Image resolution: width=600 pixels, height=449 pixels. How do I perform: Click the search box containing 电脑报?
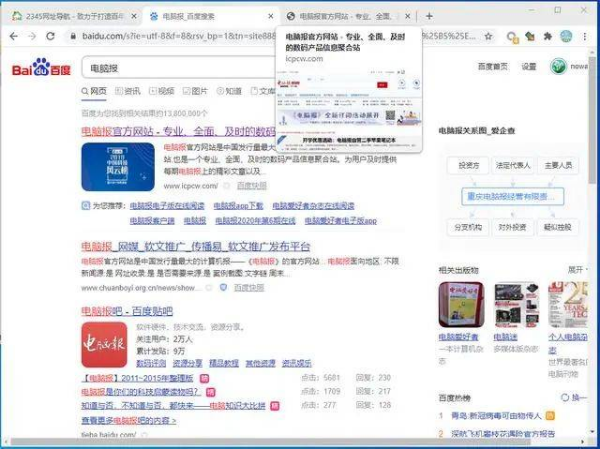pos(179,68)
